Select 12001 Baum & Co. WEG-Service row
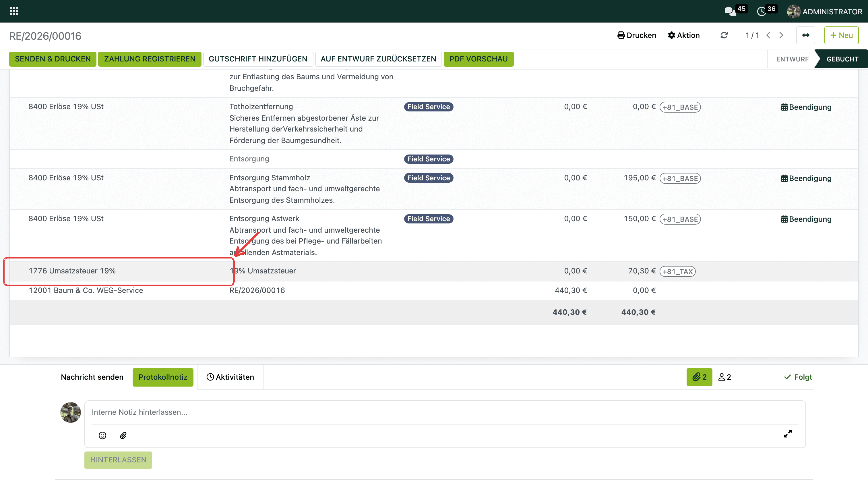The height and width of the screenshot is (494, 868). [x=434, y=290]
